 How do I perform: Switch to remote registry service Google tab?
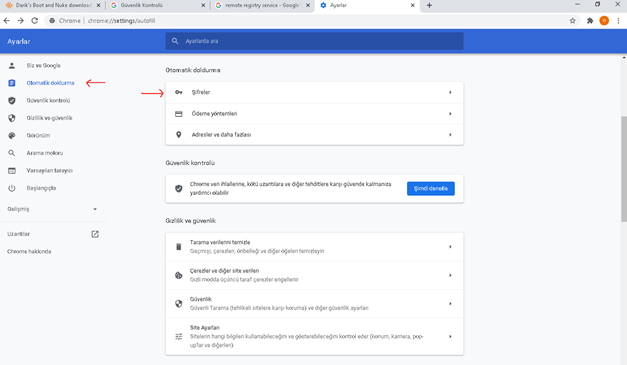tap(262, 6)
